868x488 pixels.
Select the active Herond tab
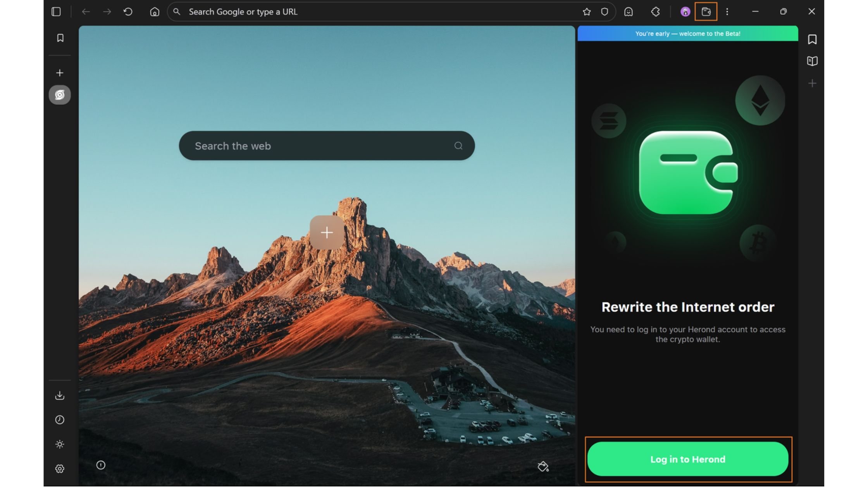[60, 95]
